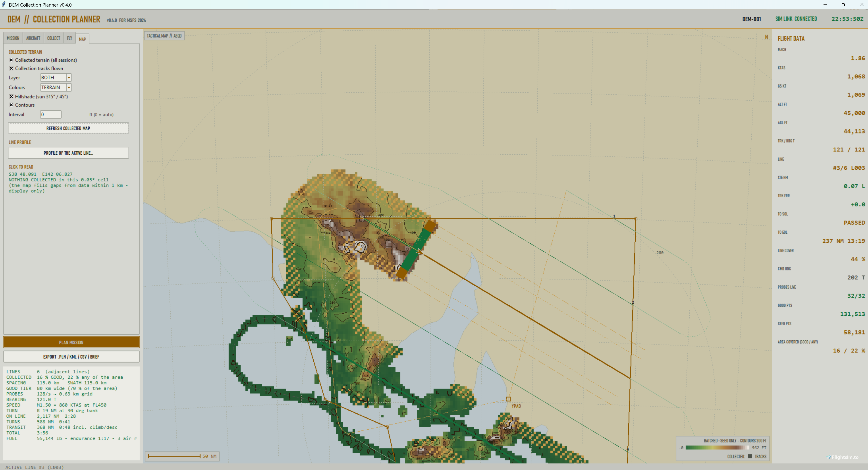Click EXPORT .PLN / KML / CSV / BRIEF
Image resolution: width=868 pixels, height=470 pixels.
[x=71, y=357]
